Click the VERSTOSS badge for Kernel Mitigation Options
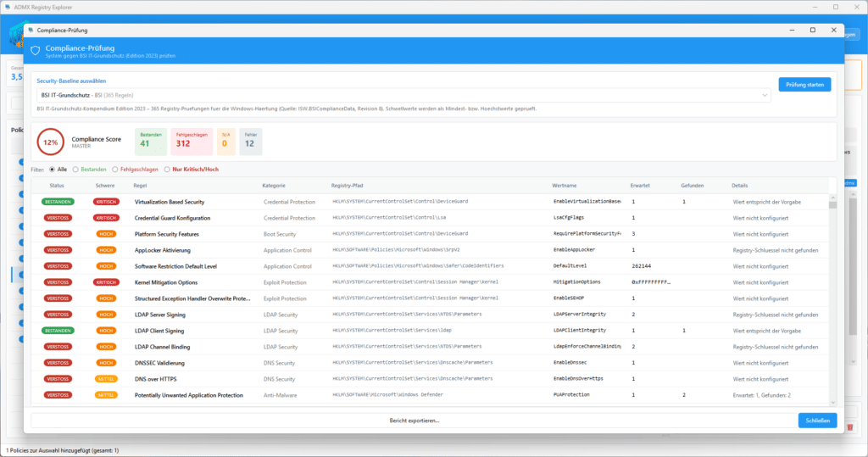 pos(58,282)
